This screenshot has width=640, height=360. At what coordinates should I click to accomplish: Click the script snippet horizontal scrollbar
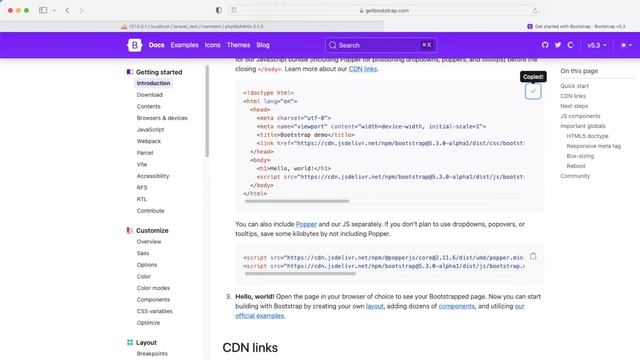(300, 274)
